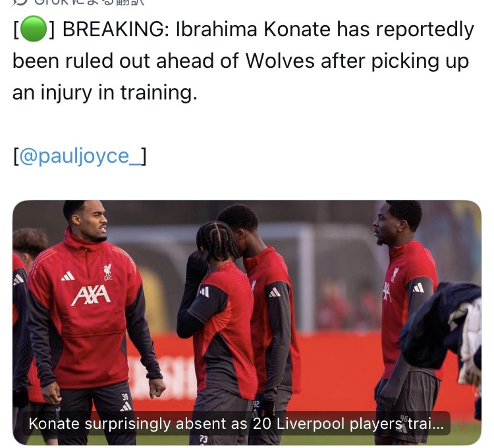Image resolution: width=494 pixels, height=448 pixels.
Task: Tap the Grok translation label text
Action: point(89,2)
